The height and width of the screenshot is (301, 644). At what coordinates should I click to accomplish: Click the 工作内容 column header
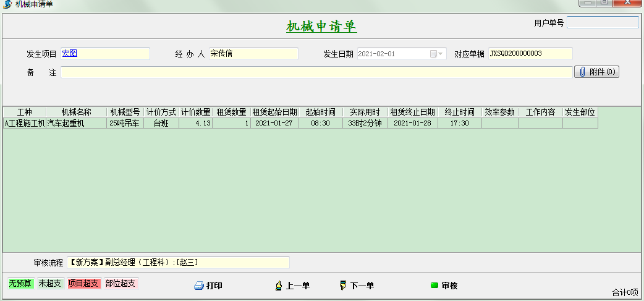click(540, 112)
